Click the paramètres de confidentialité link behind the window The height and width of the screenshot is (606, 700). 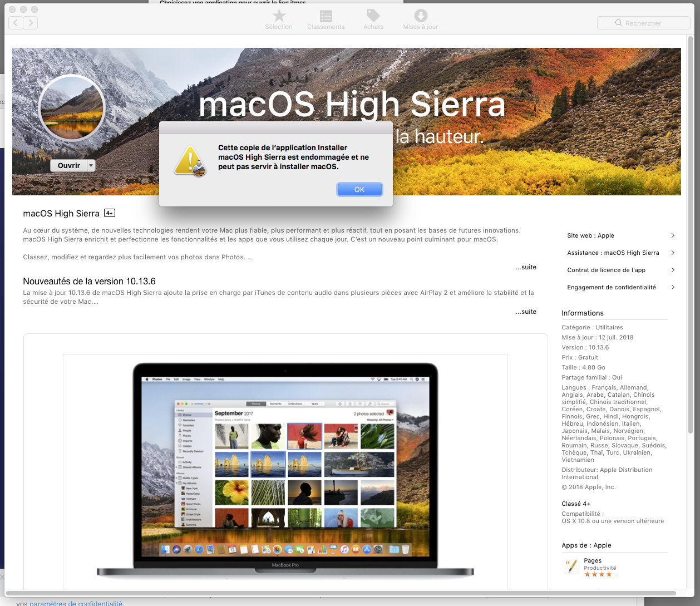[76, 603]
